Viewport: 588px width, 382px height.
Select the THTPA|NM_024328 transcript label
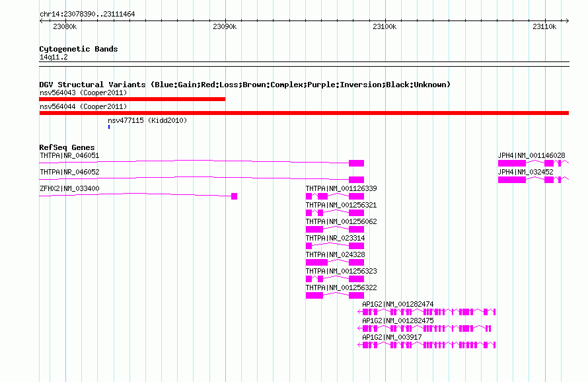(335, 254)
